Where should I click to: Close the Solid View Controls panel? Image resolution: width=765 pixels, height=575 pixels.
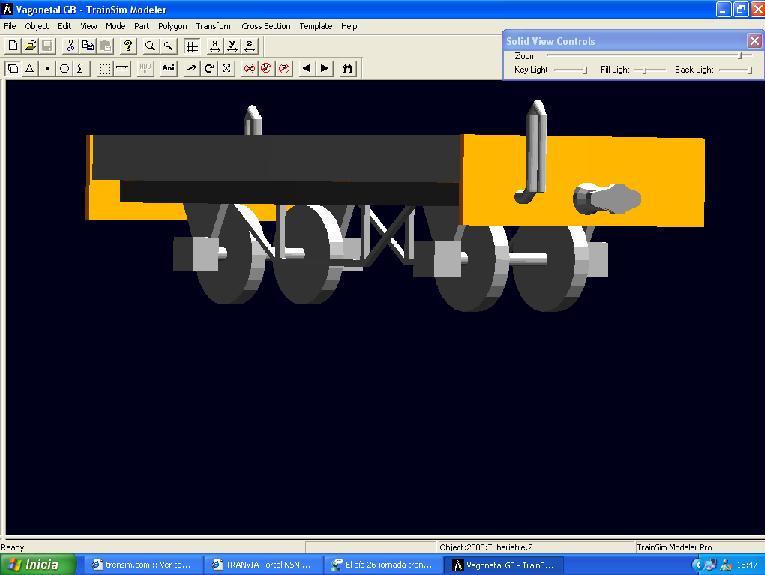pos(754,41)
